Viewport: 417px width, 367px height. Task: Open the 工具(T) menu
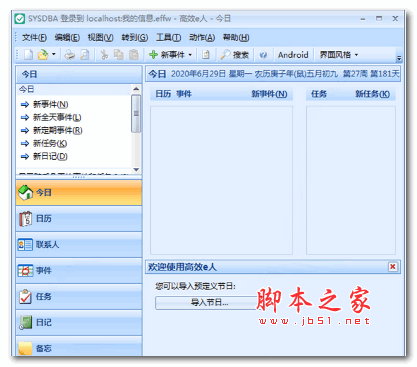click(x=168, y=38)
